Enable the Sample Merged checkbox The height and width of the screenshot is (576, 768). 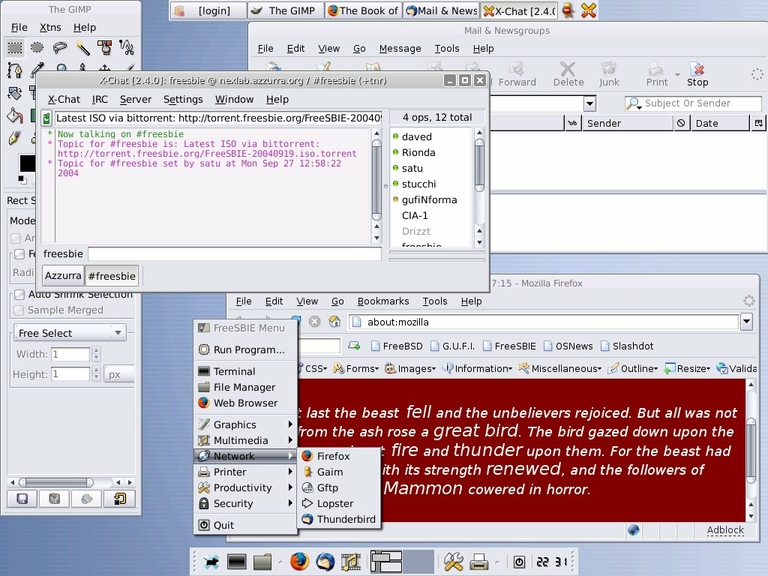click(x=19, y=310)
